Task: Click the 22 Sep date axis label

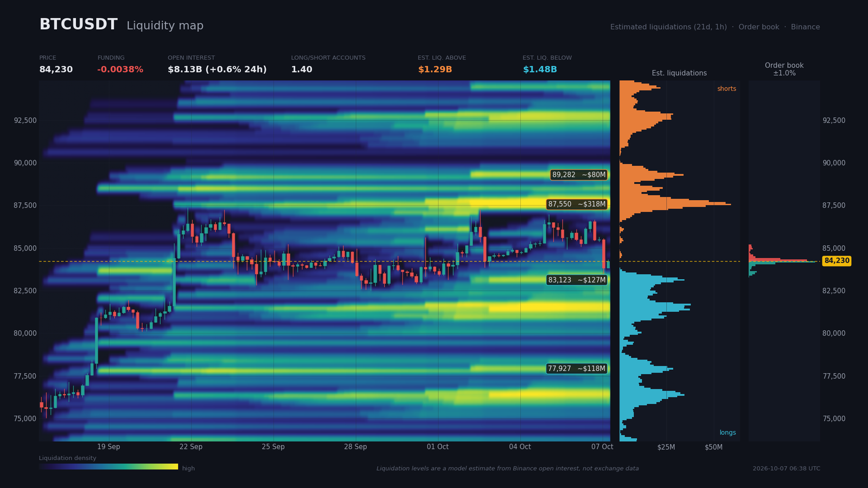Action: pos(191,447)
